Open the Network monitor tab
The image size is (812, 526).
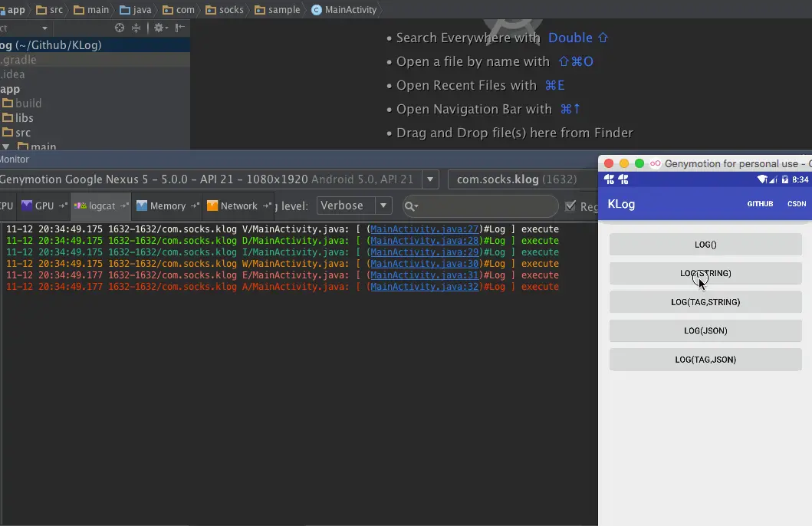click(x=238, y=205)
